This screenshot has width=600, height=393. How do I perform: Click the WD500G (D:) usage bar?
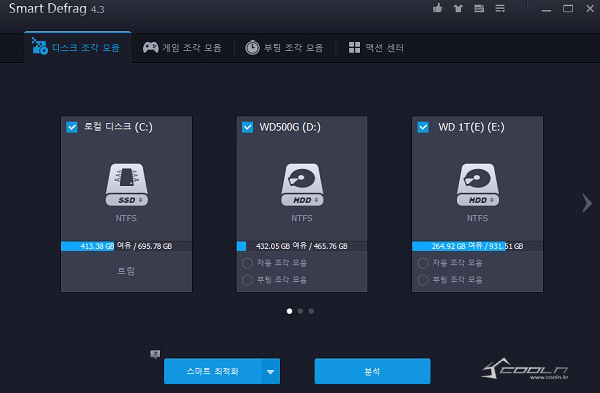point(302,246)
